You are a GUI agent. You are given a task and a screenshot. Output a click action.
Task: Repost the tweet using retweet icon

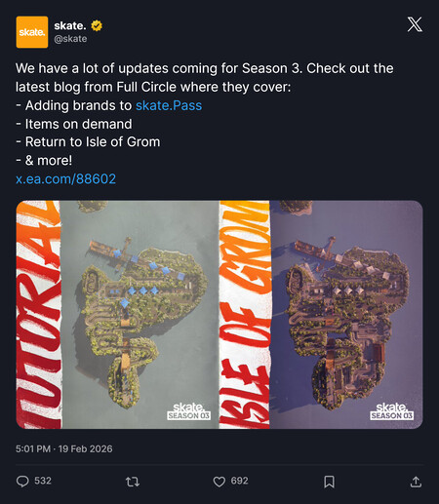click(x=133, y=482)
